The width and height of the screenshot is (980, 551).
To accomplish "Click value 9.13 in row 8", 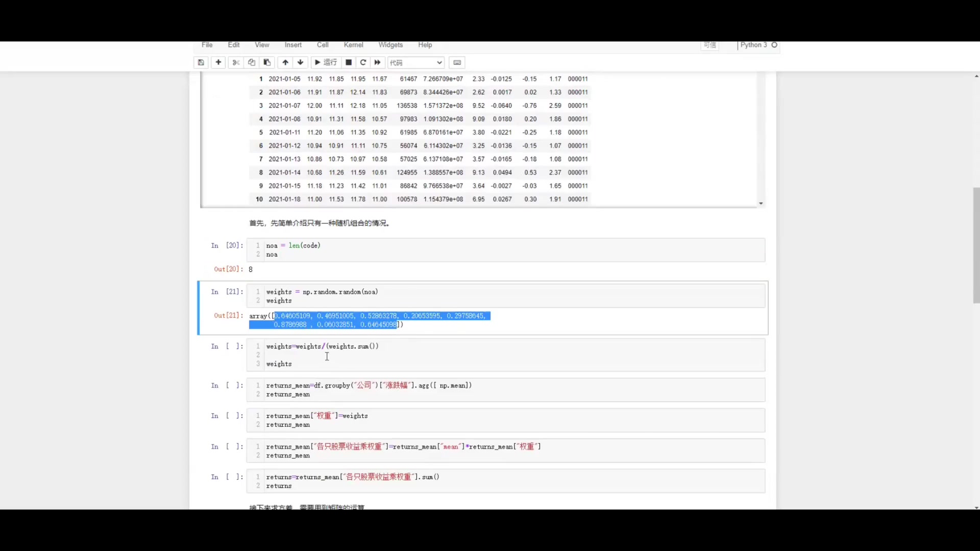I will point(478,172).
